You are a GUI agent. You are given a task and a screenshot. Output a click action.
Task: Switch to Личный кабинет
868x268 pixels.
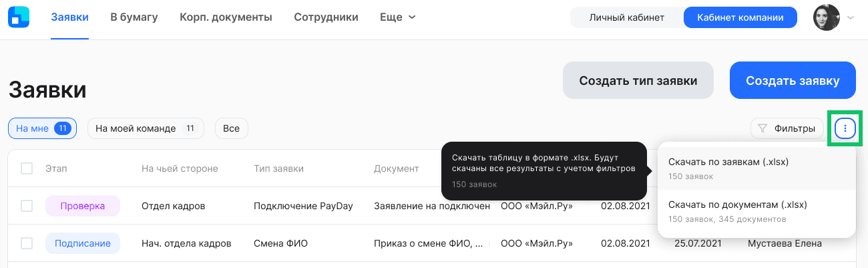[x=627, y=18]
